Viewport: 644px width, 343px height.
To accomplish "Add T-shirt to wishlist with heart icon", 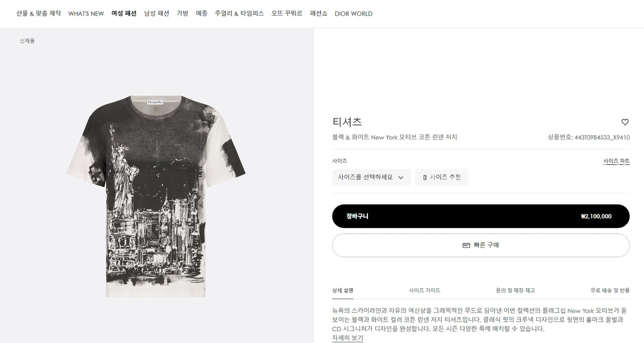I will pos(625,122).
